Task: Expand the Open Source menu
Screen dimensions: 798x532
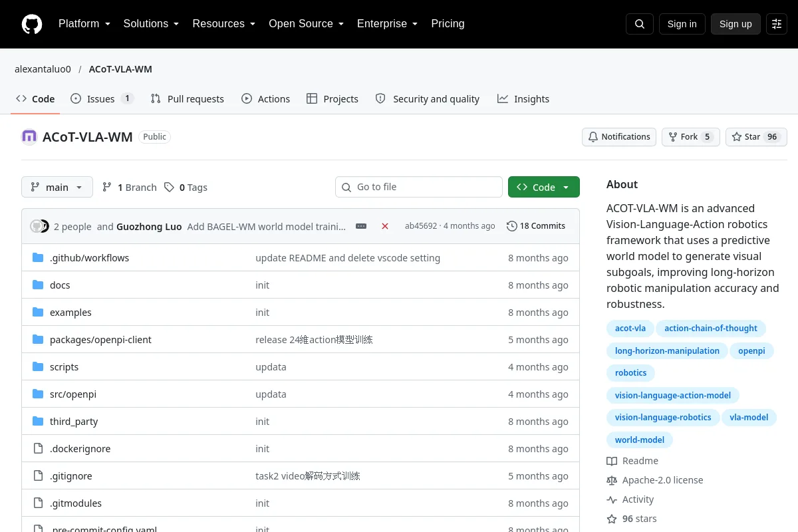Action: [x=306, y=24]
